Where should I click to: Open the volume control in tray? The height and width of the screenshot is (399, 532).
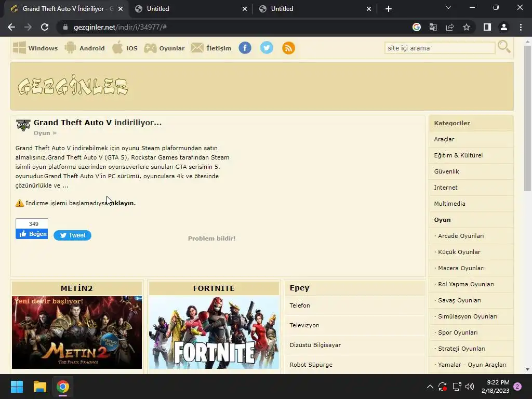pos(470,387)
